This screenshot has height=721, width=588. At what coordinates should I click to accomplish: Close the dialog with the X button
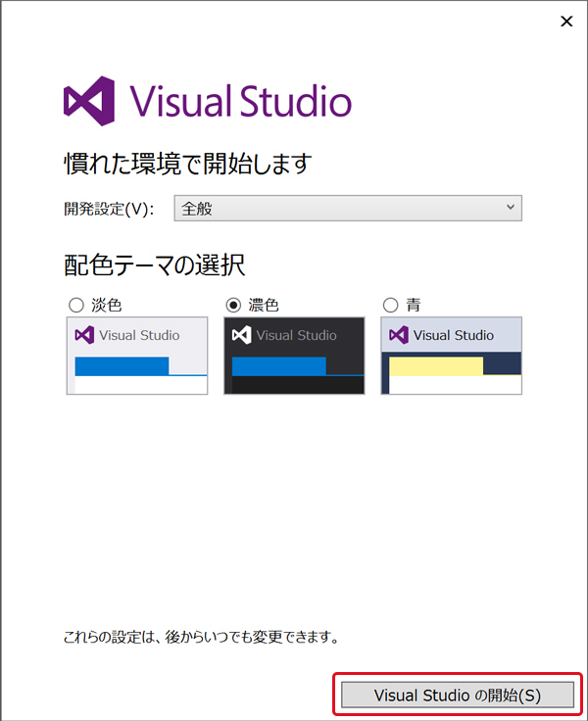click(566, 22)
